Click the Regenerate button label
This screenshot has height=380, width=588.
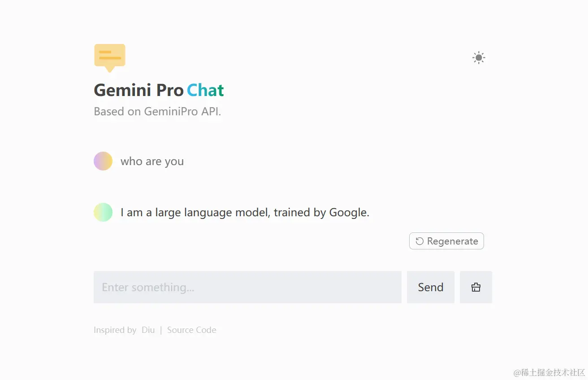tap(452, 241)
